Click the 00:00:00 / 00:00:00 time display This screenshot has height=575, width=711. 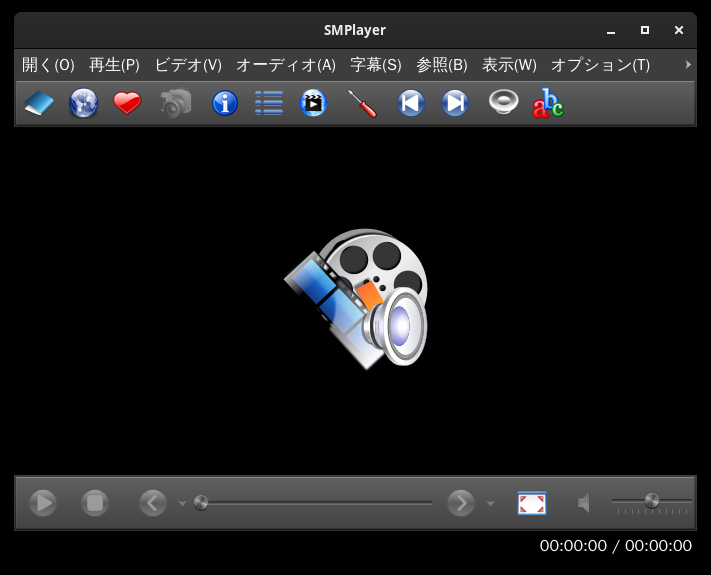615,546
